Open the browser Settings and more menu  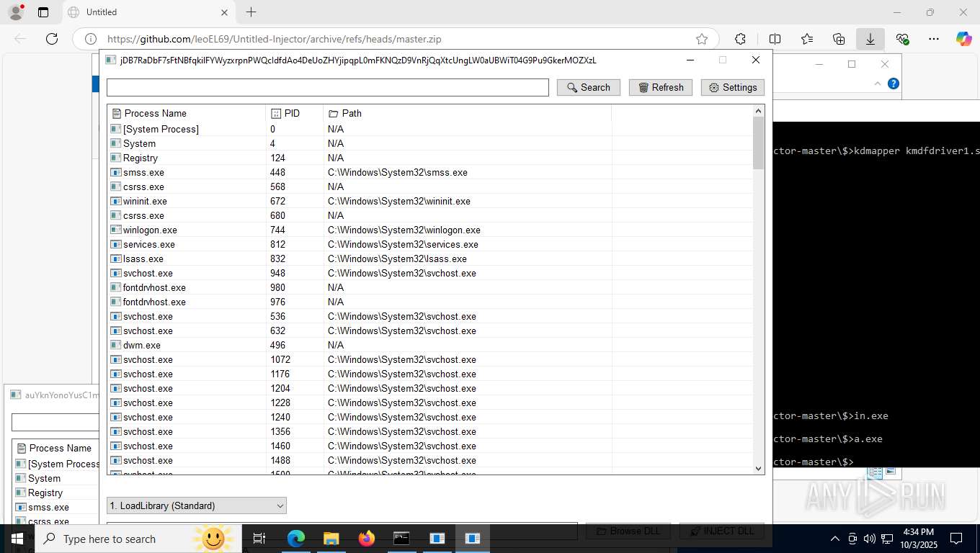pyautogui.click(x=934, y=39)
